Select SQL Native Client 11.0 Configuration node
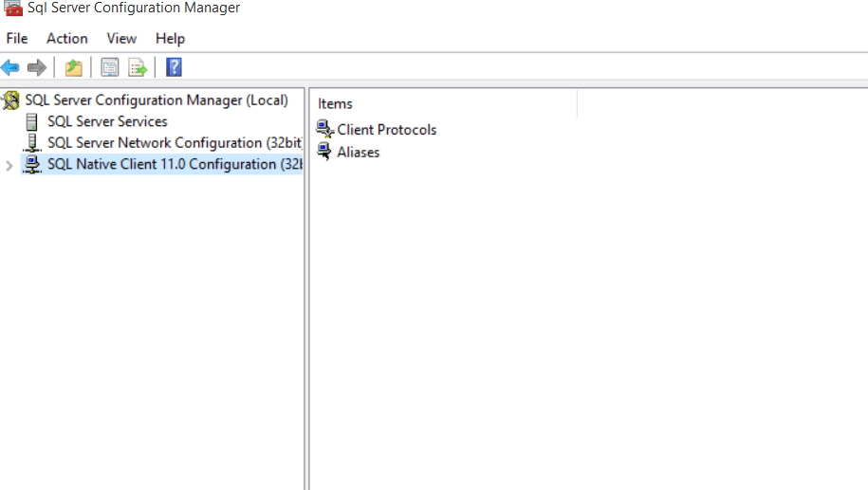868x490 pixels. tap(175, 164)
